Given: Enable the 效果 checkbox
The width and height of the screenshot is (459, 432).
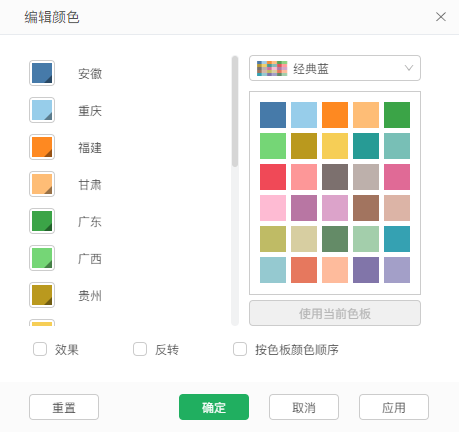Looking at the screenshot, I should coord(40,349).
